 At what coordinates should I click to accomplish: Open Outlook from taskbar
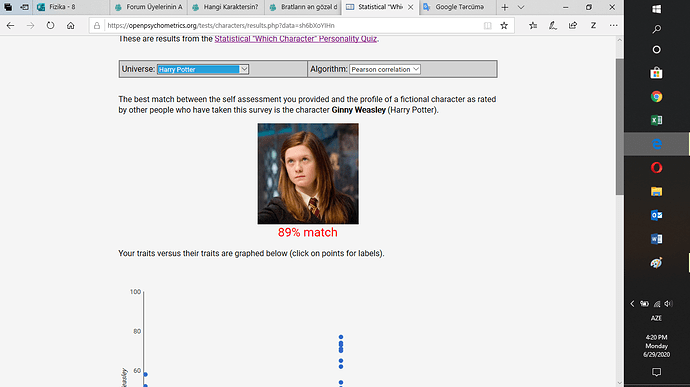(657, 215)
